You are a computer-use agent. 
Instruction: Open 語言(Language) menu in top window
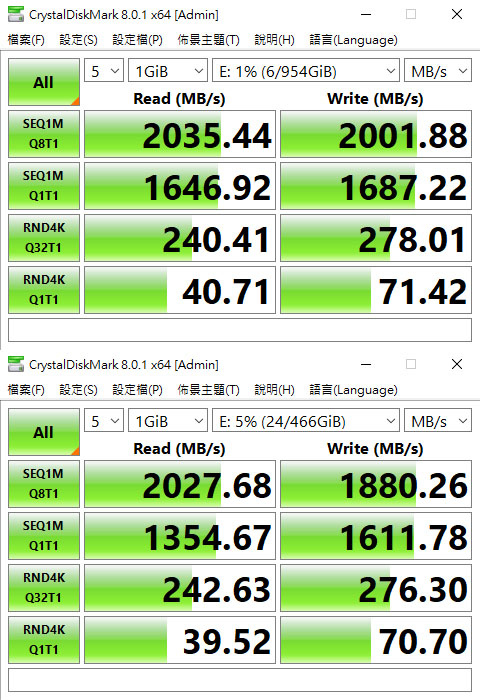[353, 40]
